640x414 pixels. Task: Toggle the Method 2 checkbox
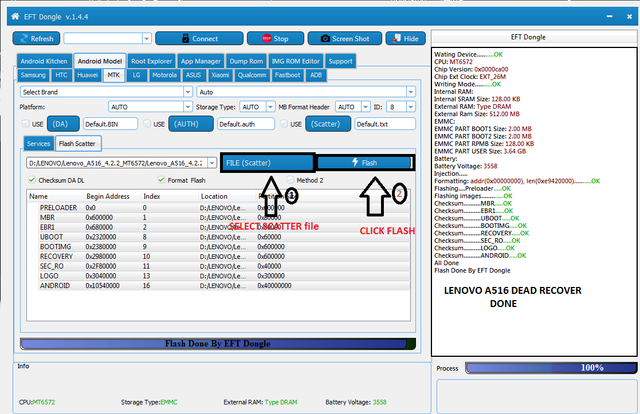pos(290,180)
